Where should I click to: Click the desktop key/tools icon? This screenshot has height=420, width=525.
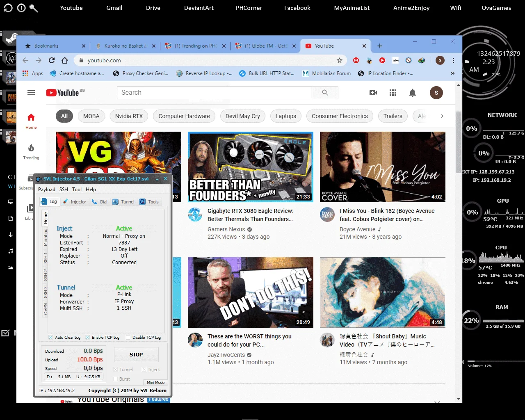[34, 8]
